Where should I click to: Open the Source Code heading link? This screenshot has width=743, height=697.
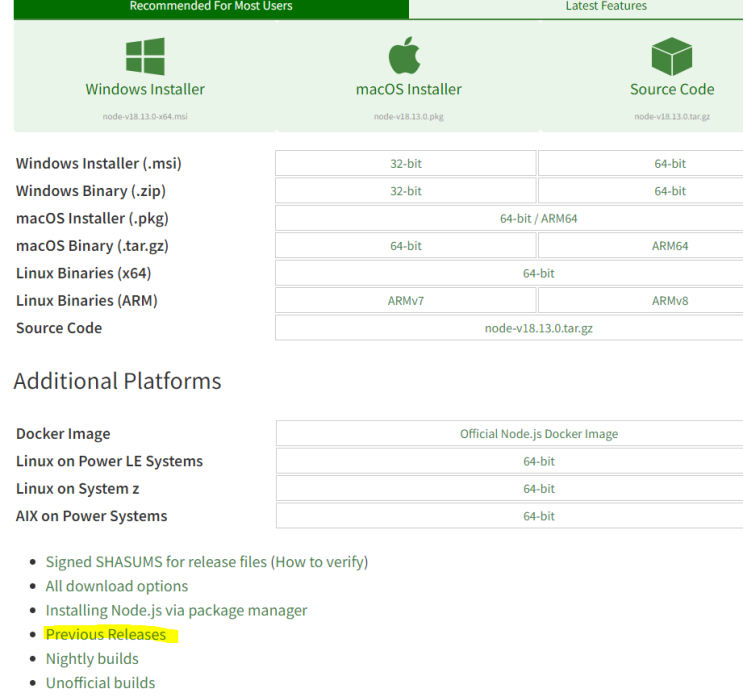(x=672, y=89)
